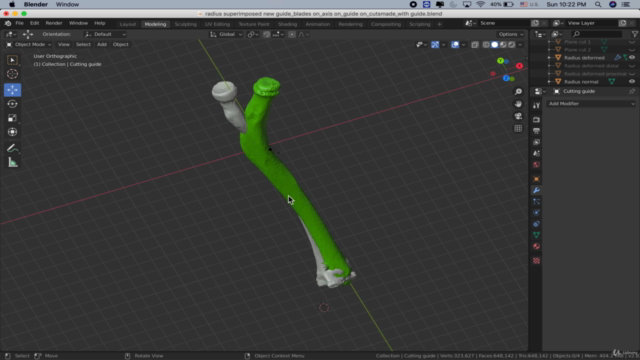This screenshot has width=640, height=360.
Task: Switch to solid shading
Action: 494,44
